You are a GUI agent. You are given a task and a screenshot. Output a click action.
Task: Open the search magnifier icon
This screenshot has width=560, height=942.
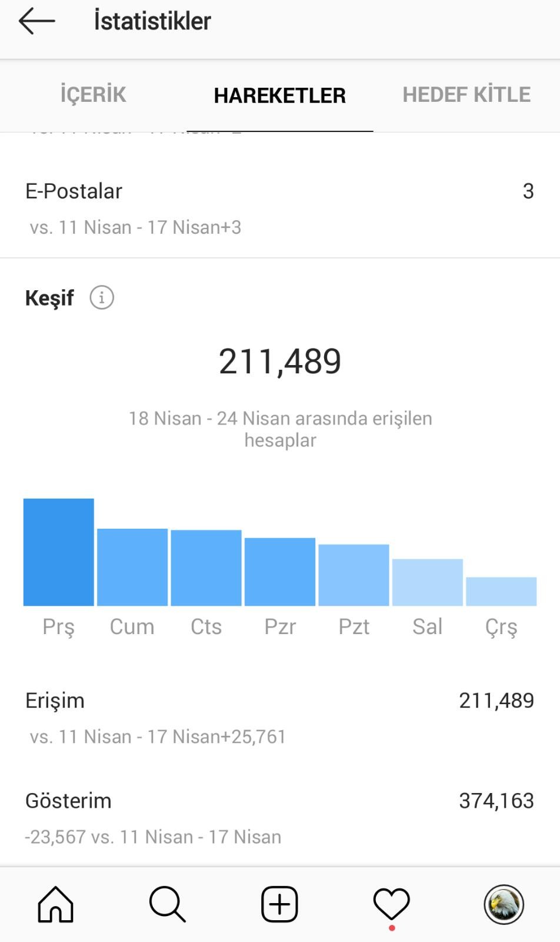pyautogui.click(x=168, y=904)
